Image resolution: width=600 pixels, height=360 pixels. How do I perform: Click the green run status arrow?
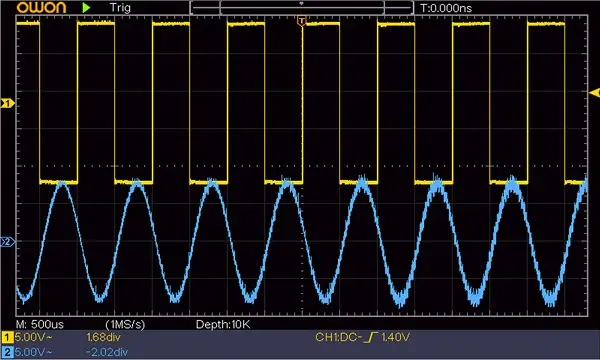coord(86,7)
